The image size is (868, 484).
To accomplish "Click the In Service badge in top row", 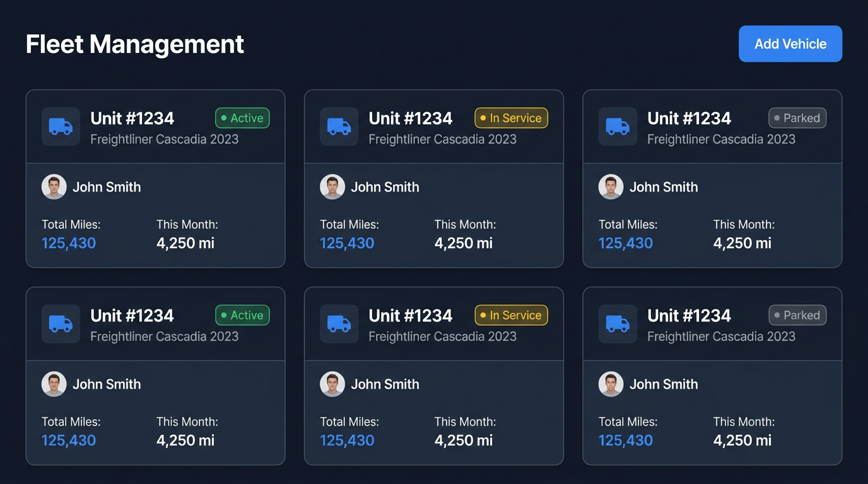I will pos(511,118).
